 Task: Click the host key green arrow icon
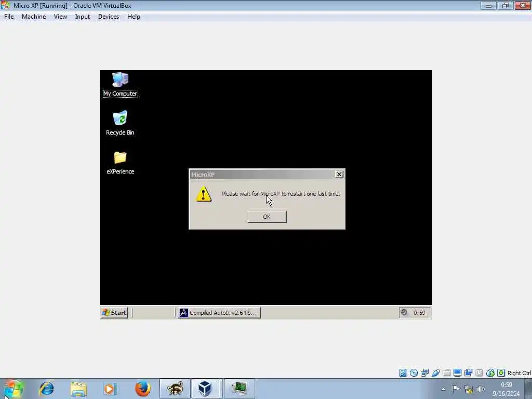(x=501, y=373)
